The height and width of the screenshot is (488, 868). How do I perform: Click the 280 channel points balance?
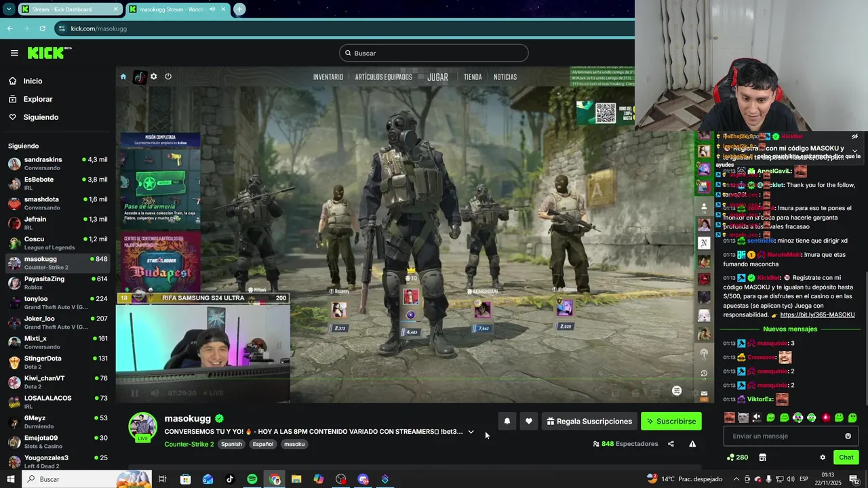(737, 457)
